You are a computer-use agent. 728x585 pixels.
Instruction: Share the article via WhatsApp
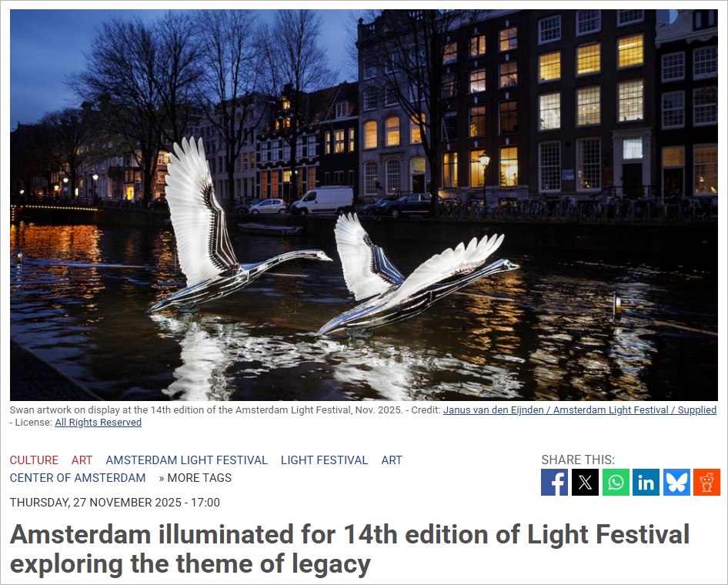tap(616, 482)
